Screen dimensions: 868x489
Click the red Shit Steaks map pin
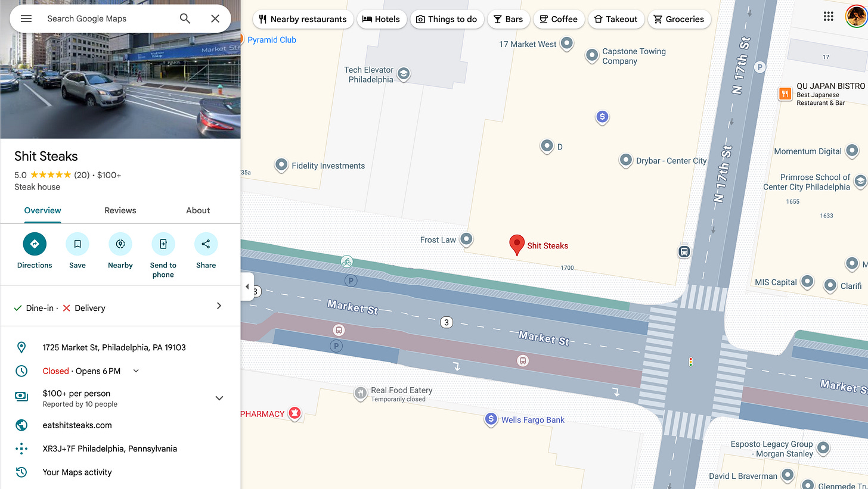tap(517, 245)
